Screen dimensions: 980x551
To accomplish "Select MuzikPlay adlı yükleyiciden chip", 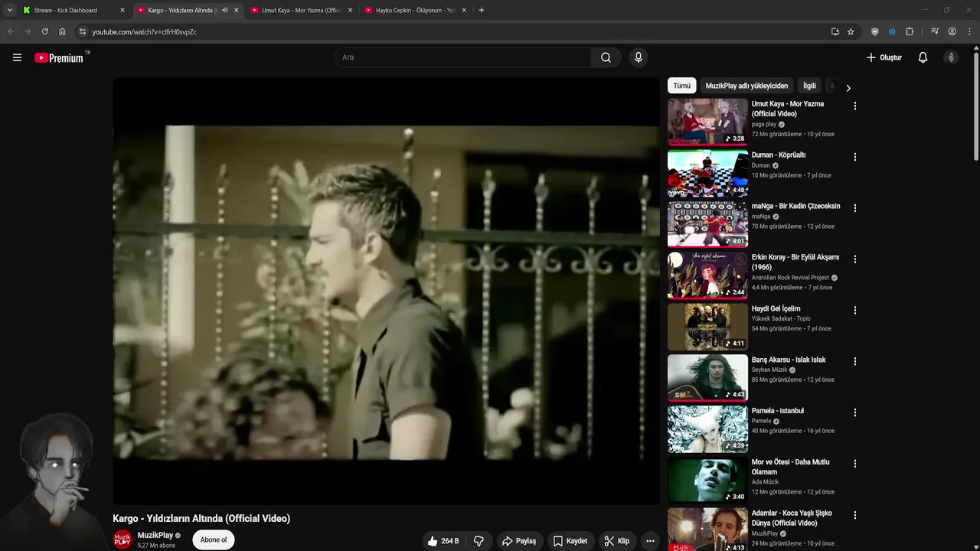I will (746, 86).
